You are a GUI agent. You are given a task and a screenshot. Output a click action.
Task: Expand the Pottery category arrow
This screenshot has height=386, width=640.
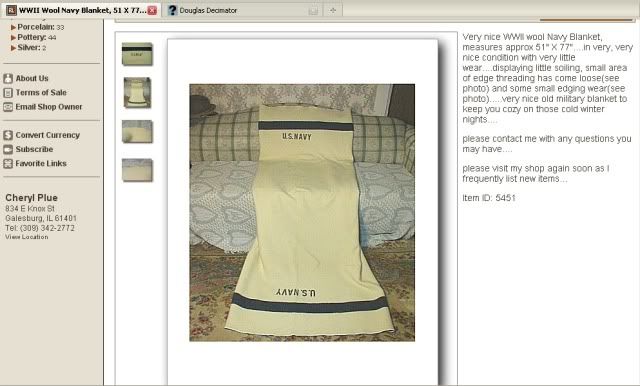pos(13,38)
